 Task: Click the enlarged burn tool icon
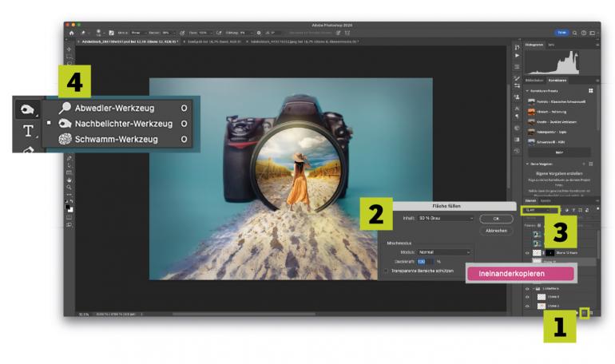click(x=28, y=109)
